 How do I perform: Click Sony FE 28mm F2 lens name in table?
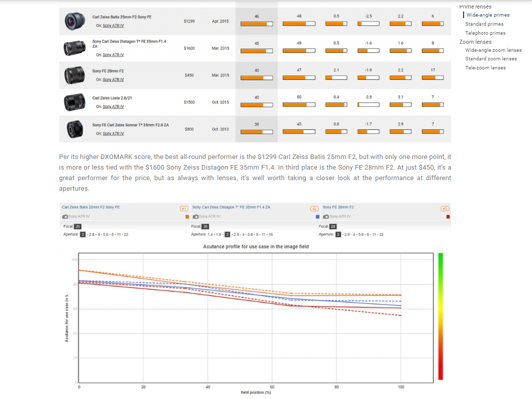point(108,71)
